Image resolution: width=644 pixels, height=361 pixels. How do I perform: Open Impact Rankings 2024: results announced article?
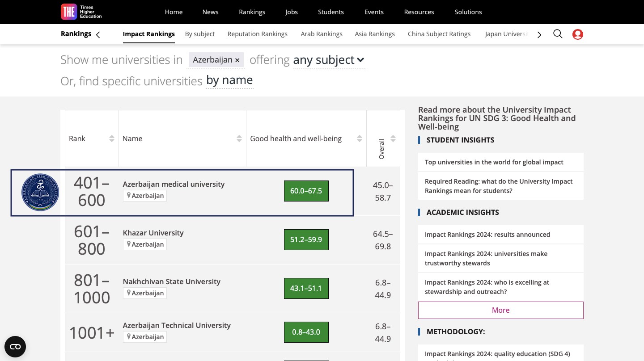(487, 235)
